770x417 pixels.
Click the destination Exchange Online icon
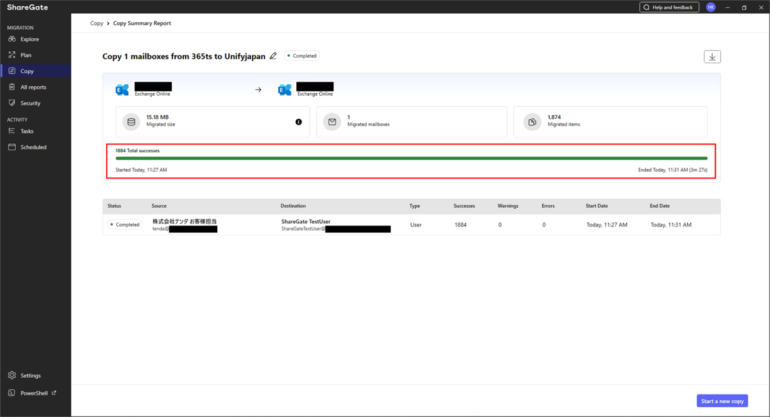pos(284,90)
